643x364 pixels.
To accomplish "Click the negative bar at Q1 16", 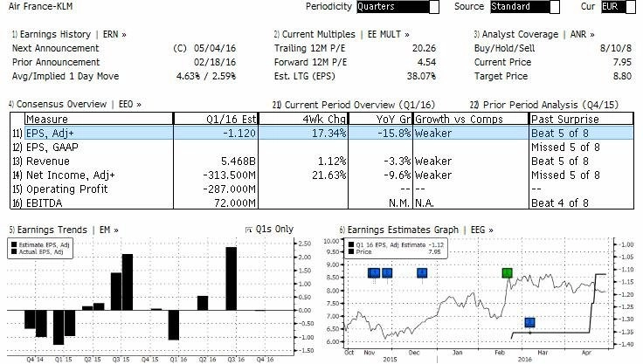I will point(174,325).
